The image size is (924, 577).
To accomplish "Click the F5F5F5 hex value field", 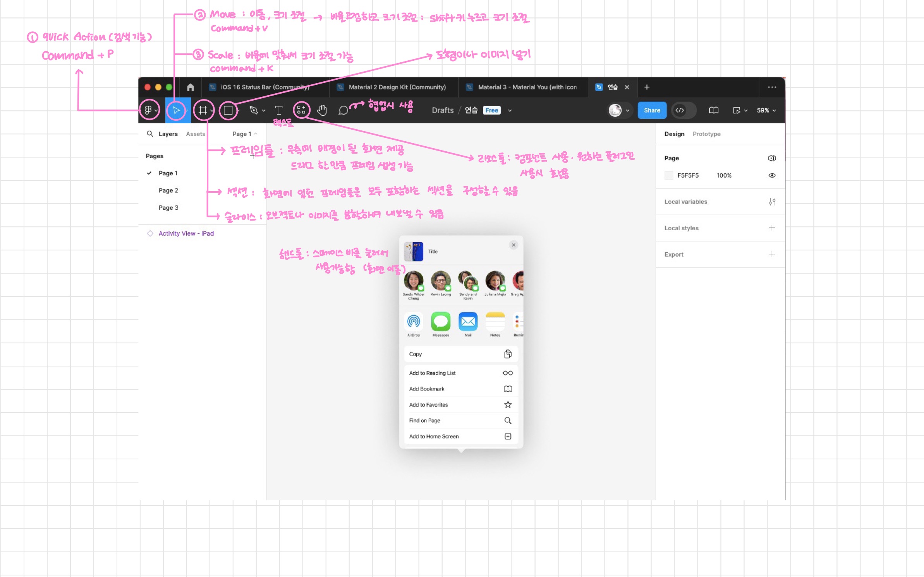I will tap(688, 175).
